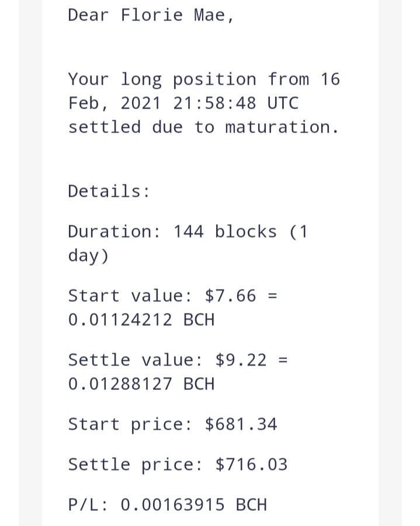Click the 'Dear Florie Mae,' greeting line
This screenshot has width=420, height=526.
[151, 15]
